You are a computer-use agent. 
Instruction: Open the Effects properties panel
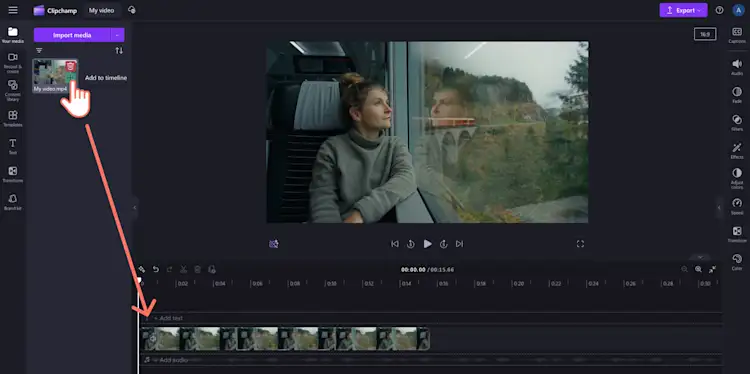point(737,150)
